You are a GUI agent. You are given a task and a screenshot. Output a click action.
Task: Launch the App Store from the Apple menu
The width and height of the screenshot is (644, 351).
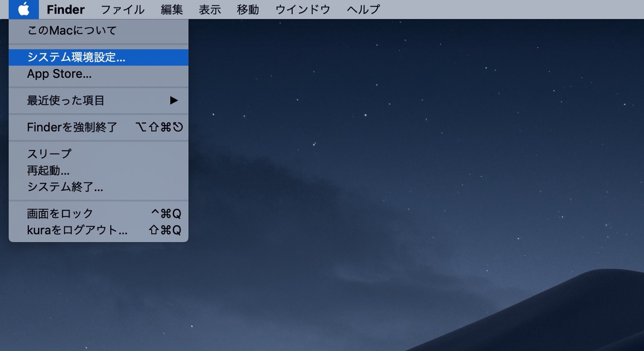click(x=60, y=73)
